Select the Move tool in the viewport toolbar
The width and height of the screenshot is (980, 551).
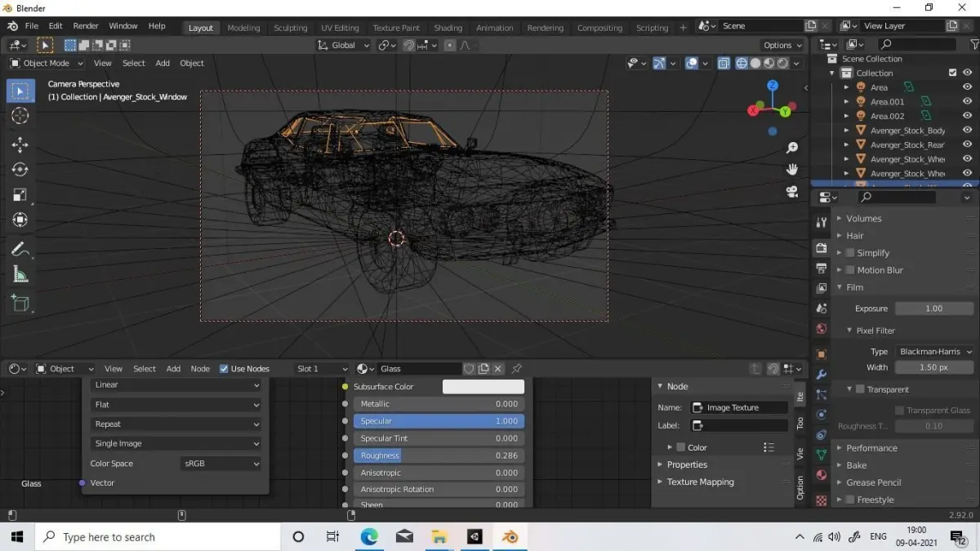click(20, 144)
